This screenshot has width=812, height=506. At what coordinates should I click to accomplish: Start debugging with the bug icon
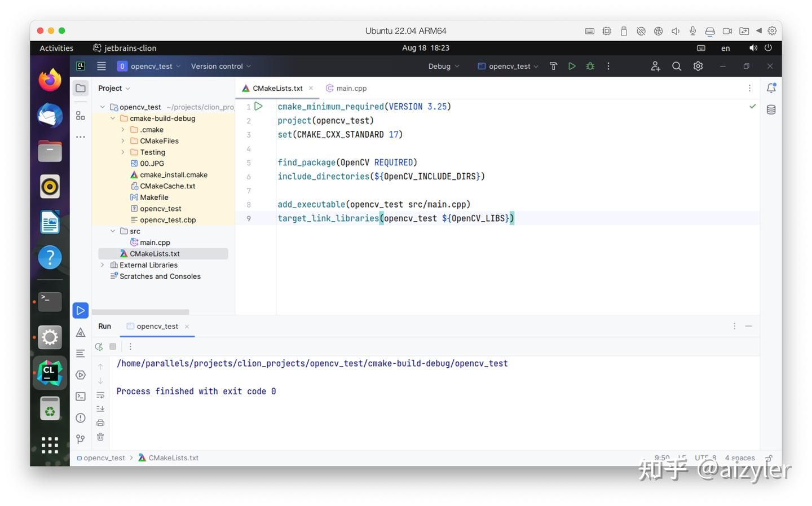(590, 66)
